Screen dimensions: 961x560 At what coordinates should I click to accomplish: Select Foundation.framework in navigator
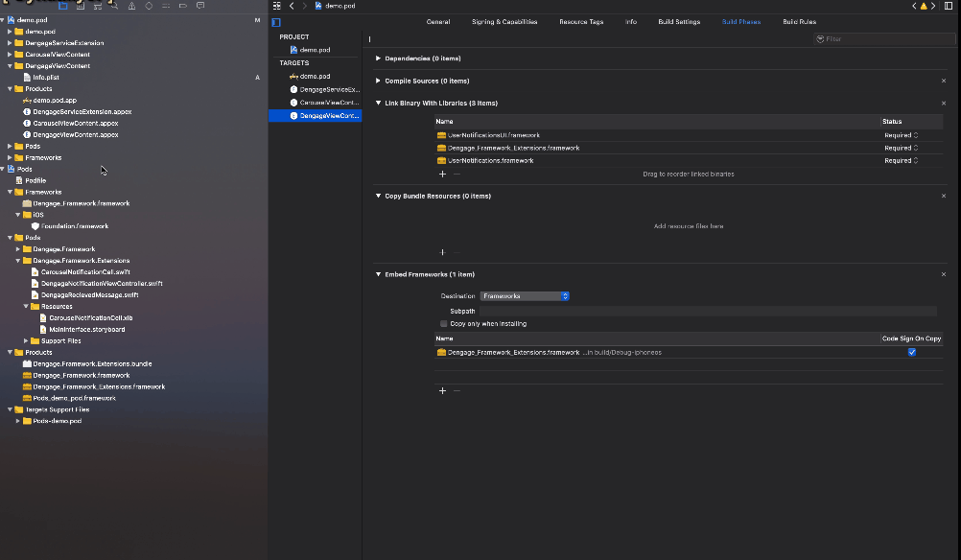pos(75,226)
